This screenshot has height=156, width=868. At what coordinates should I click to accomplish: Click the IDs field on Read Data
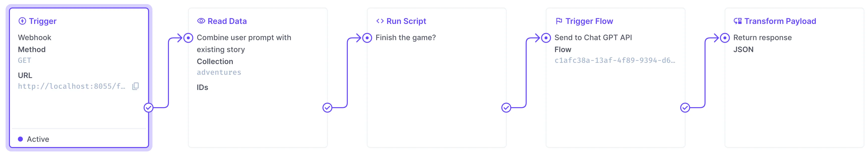pyautogui.click(x=202, y=87)
